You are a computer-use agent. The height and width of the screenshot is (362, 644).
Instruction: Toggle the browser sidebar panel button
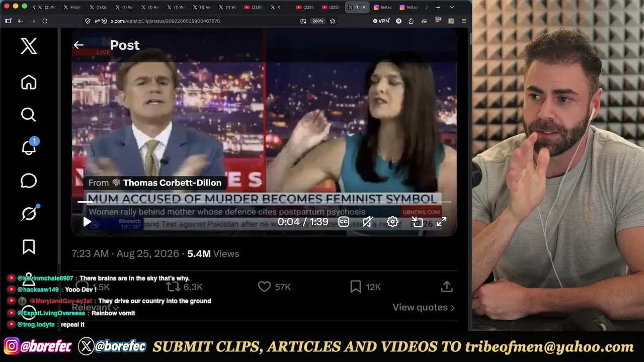pos(8,21)
